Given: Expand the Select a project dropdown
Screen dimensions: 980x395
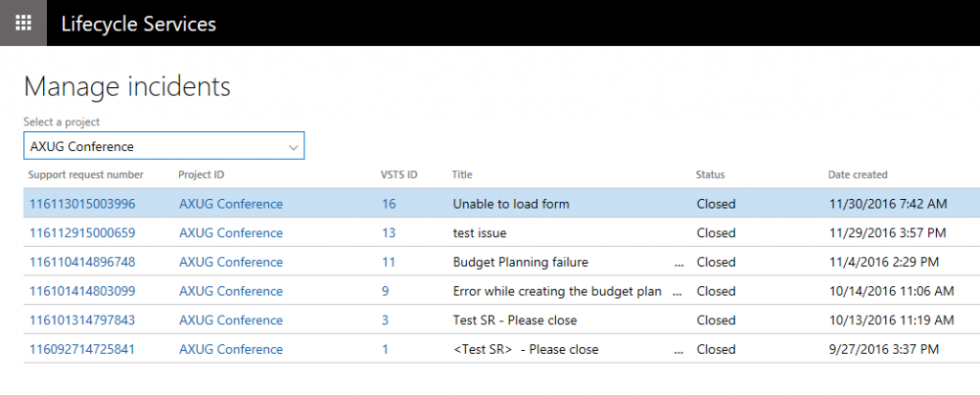Looking at the screenshot, I should click(292, 146).
